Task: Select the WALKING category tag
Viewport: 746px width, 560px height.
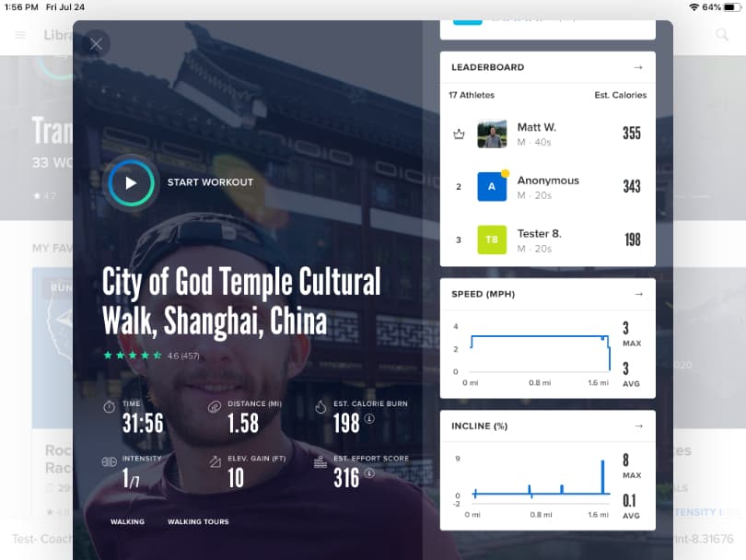Action: (126, 521)
